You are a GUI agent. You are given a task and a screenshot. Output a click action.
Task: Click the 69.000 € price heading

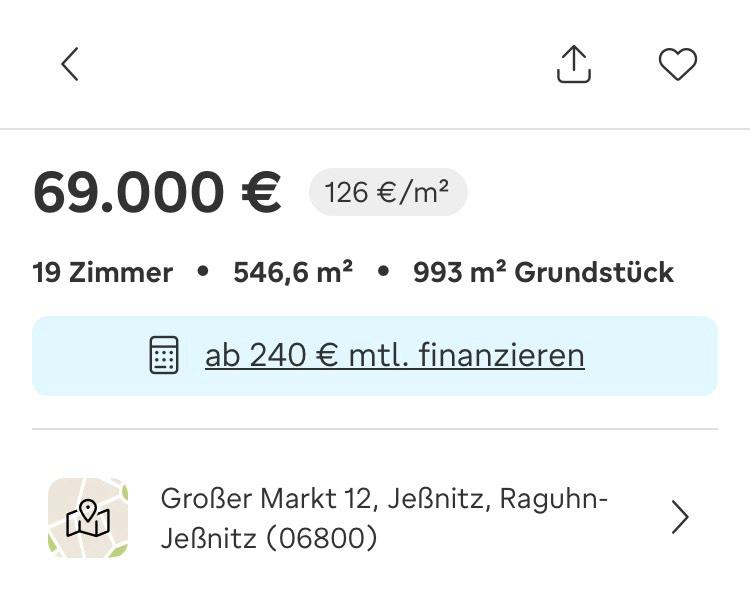157,193
